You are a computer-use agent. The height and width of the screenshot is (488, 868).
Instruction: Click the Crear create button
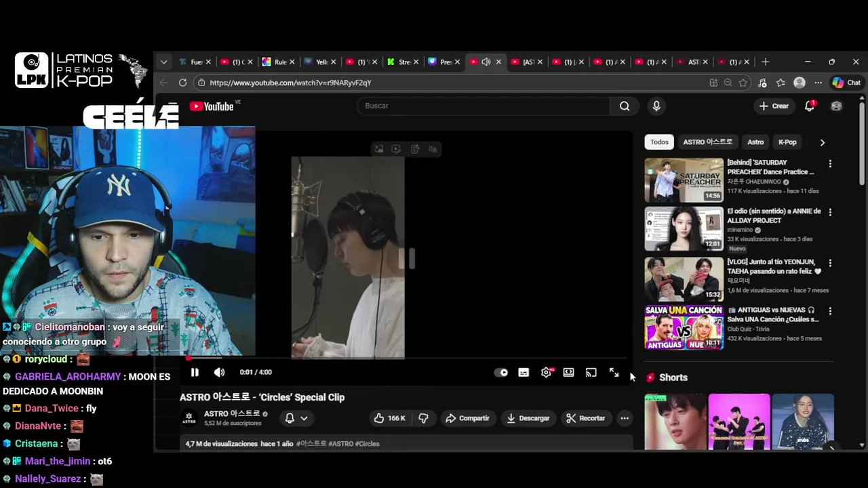coord(774,106)
